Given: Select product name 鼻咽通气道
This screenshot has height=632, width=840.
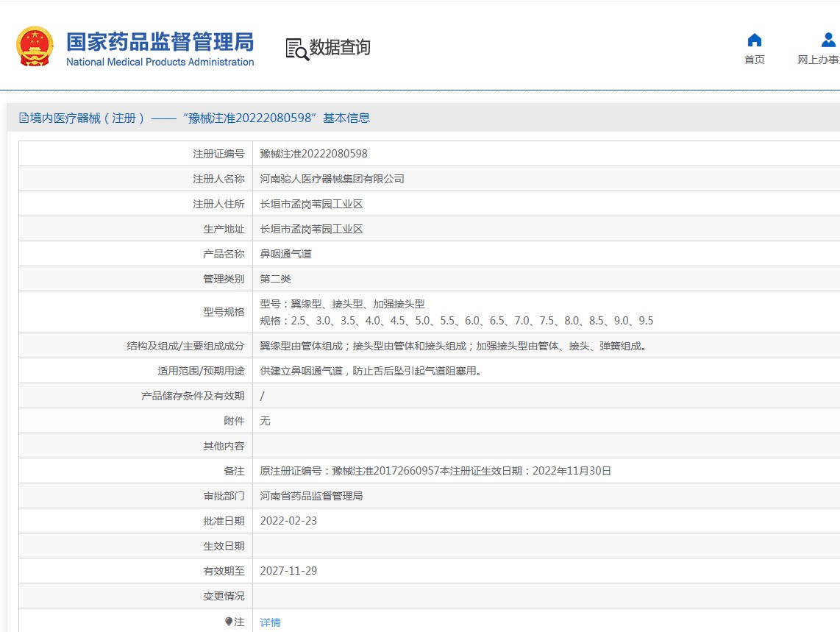Looking at the screenshot, I should pos(285,254).
